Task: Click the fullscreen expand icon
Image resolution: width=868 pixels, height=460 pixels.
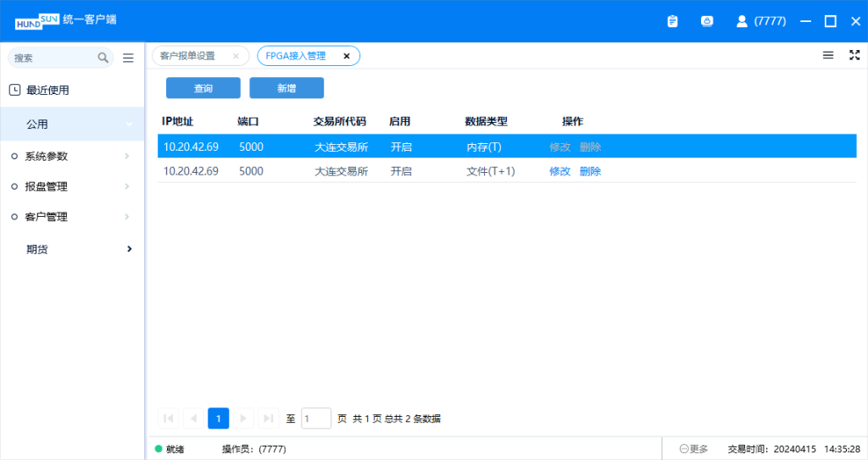Action: point(854,55)
